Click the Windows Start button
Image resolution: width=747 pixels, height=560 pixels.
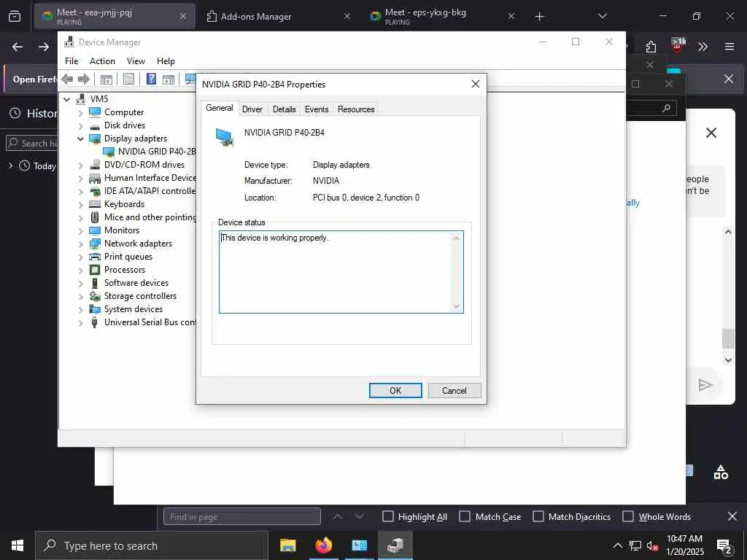click(x=18, y=545)
